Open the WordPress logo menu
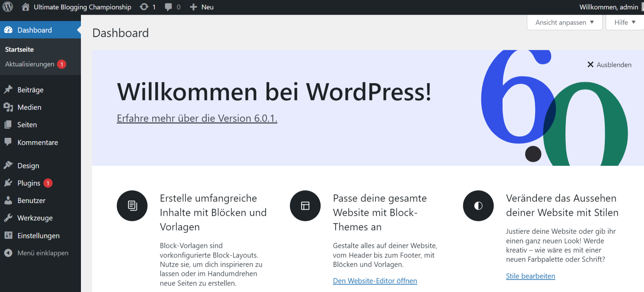This screenshot has width=644, height=292. coord(8,7)
